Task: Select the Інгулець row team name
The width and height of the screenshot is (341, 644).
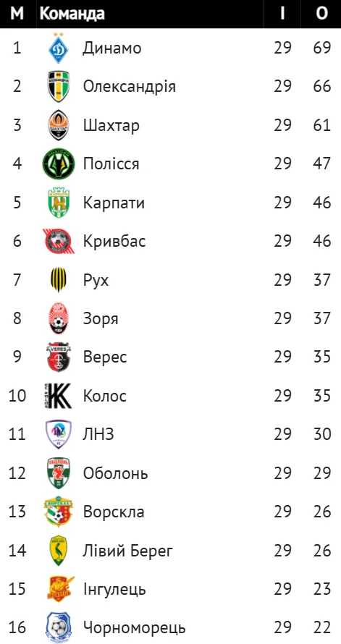Action: 114,590
